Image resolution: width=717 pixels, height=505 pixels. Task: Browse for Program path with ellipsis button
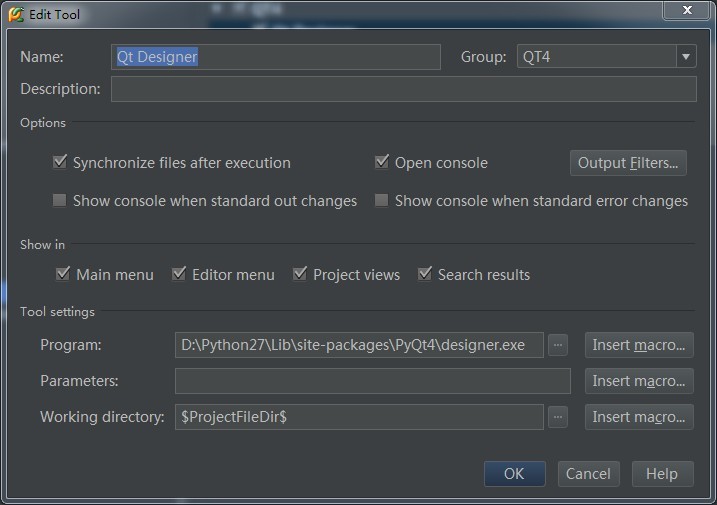click(x=558, y=345)
